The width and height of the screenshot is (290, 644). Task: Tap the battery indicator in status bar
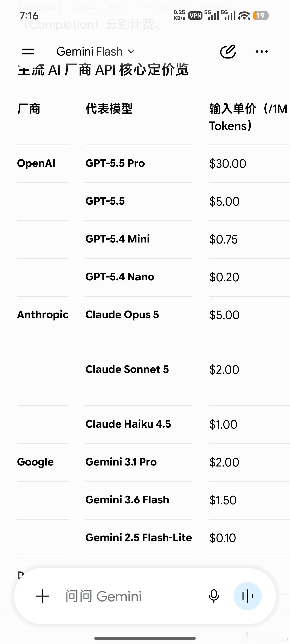click(x=261, y=16)
